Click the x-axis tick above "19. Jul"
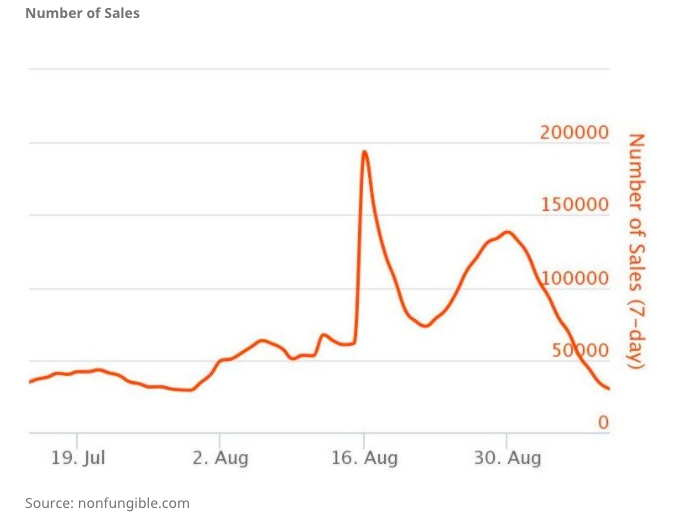 pyautogui.click(x=77, y=438)
